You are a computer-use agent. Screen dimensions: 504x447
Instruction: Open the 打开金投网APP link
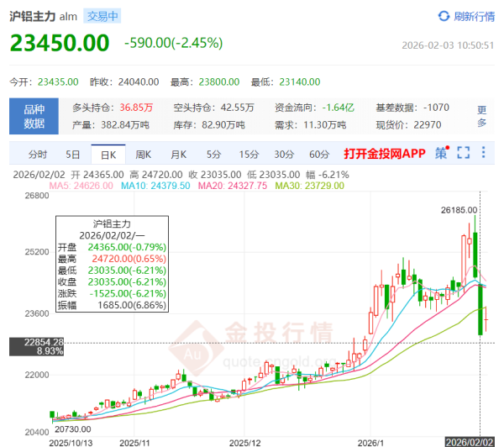(x=385, y=154)
